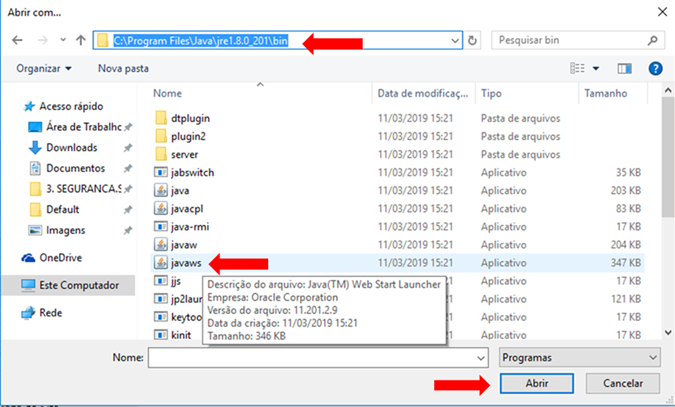Select the java application icon
The height and width of the screenshot is (407, 675).
(161, 190)
